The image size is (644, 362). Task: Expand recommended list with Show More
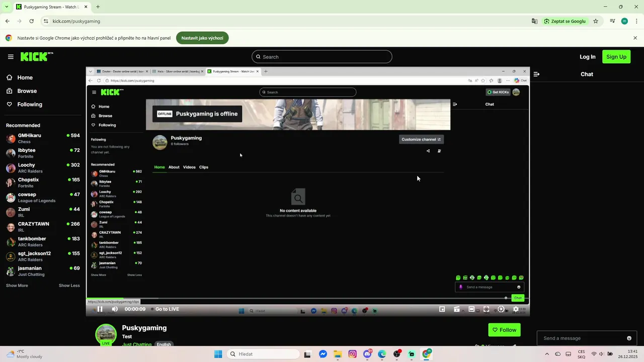tap(17, 286)
